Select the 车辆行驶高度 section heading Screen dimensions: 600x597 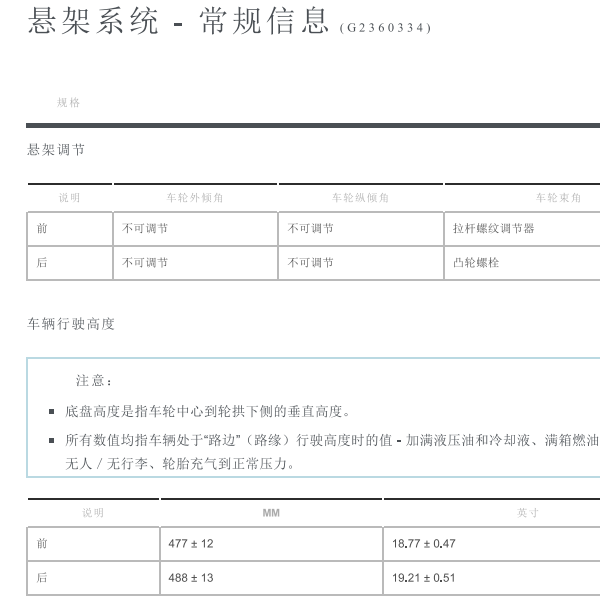click(x=71, y=324)
